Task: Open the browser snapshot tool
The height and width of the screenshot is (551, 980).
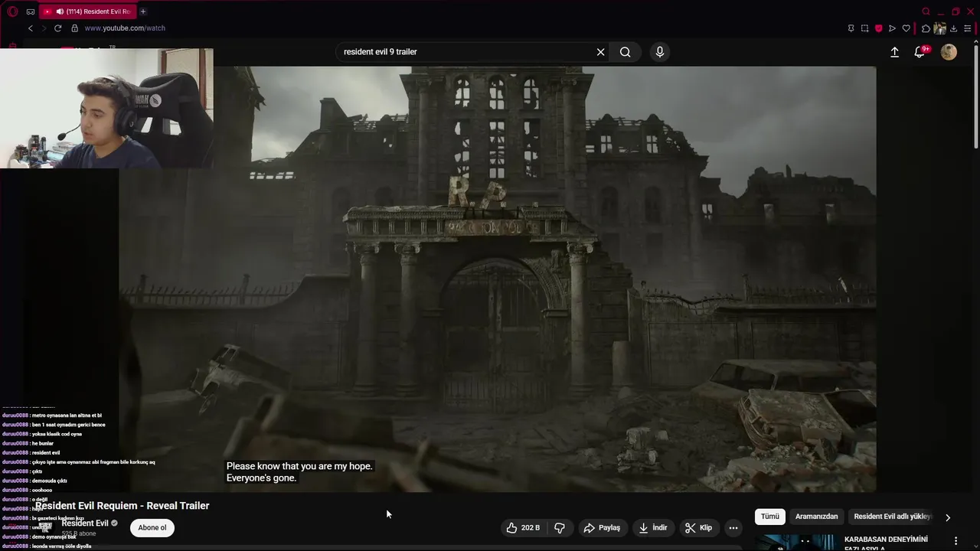Action: coord(864,28)
